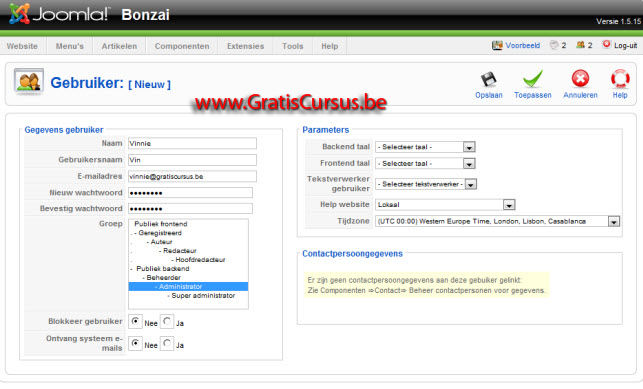Click the Log-uit icon in top bar
This screenshot has height=389, width=643.
coord(606,44)
